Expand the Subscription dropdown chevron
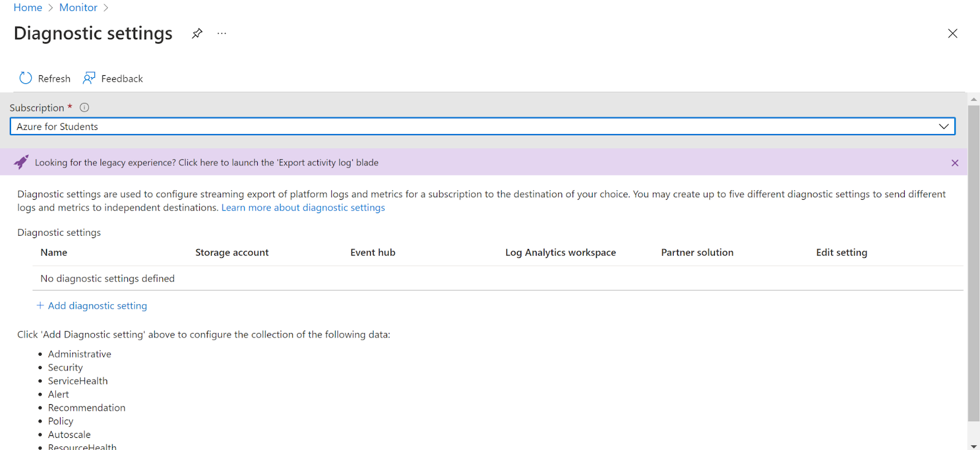Viewport: 980px width, 450px height. pyautogui.click(x=944, y=127)
